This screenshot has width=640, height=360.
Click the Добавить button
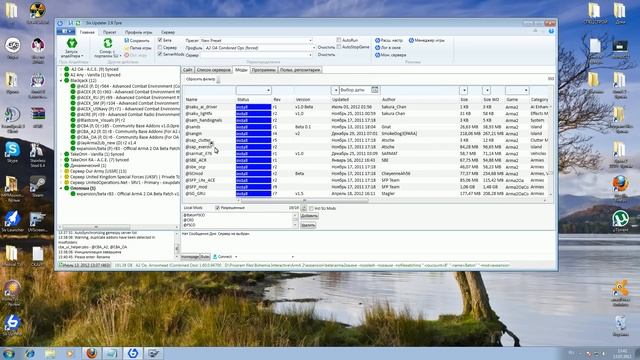tap(309, 216)
